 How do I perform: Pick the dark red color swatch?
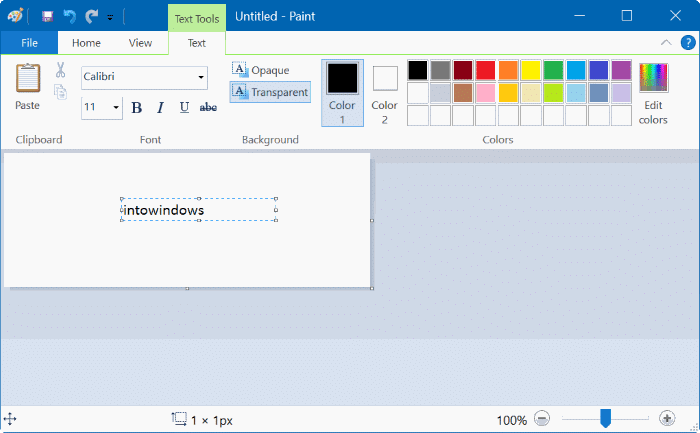[x=463, y=70]
